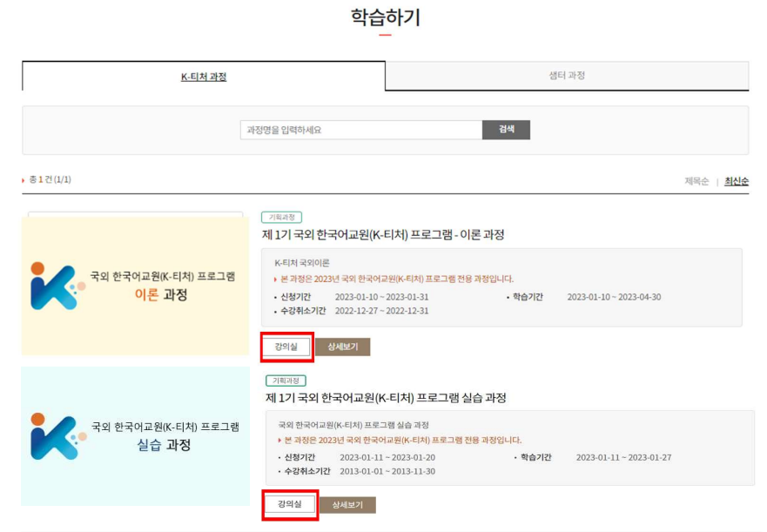This screenshot has width=767, height=532.
Task: Select the K-티처 국외이론 subtitle text
Action: [x=302, y=263]
